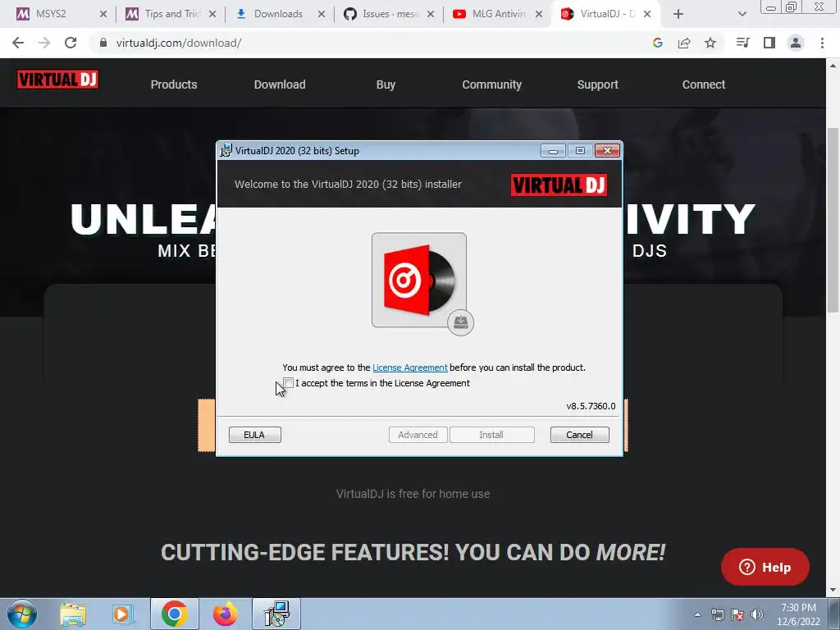Screen dimensions: 840x630
Task: Open the Community menu item
Action: (492, 84)
